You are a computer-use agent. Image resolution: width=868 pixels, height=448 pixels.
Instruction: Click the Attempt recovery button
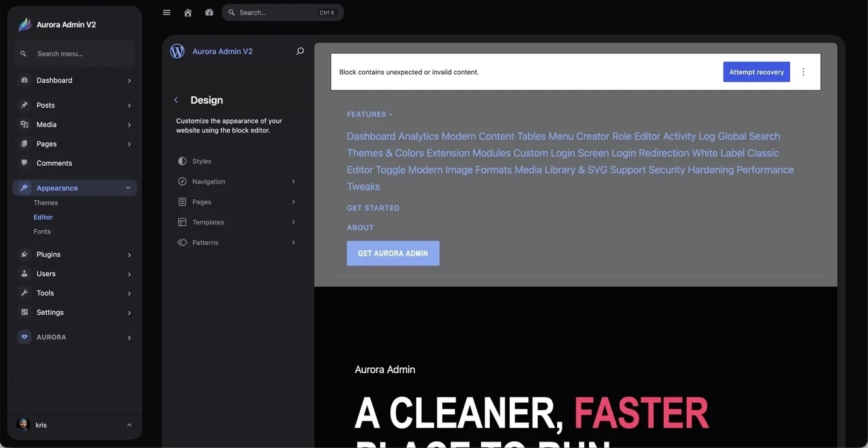pos(757,72)
